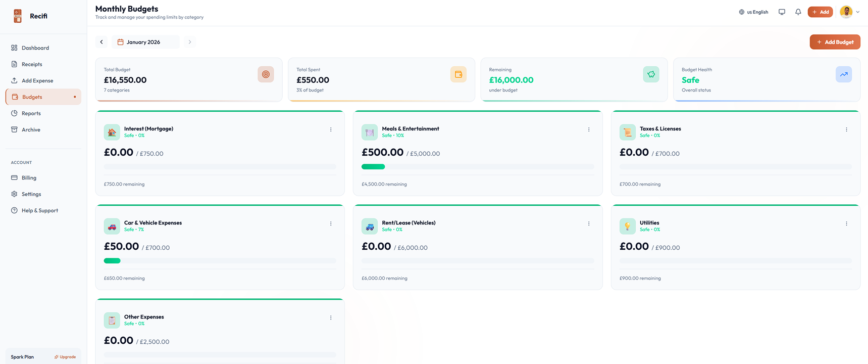Image resolution: width=868 pixels, height=364 pixels.
Task: Click the Upgrade link
Action: tap(65, 356)
